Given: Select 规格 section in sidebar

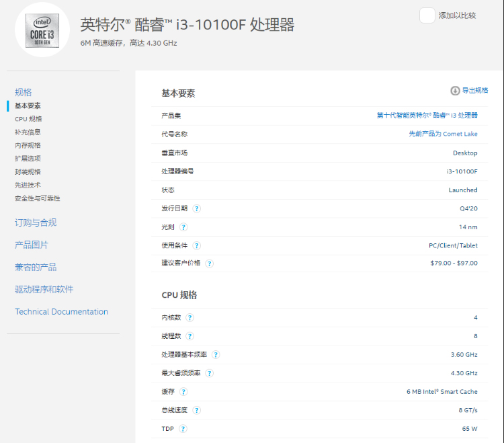Looking at the screenshot, I should [23, 93].
